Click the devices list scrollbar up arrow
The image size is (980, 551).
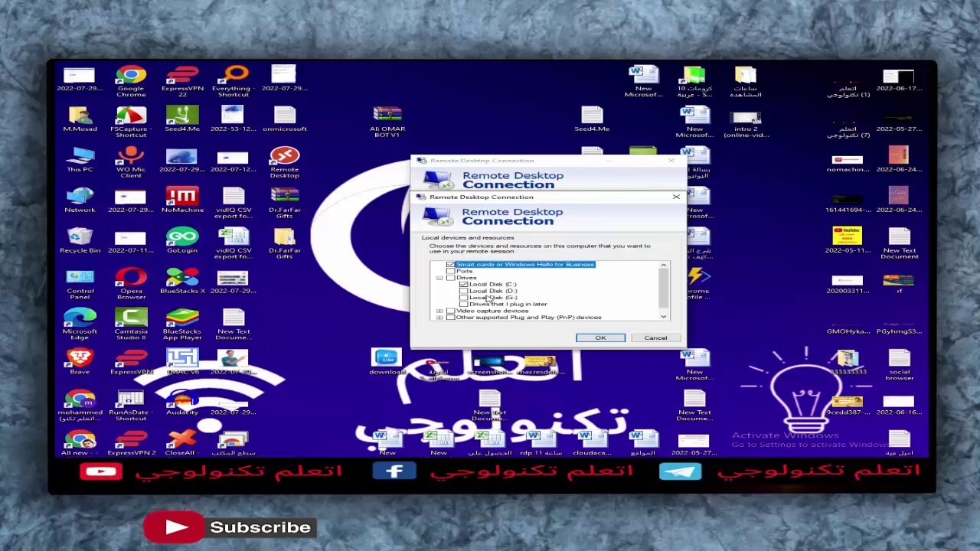[664, 265]
